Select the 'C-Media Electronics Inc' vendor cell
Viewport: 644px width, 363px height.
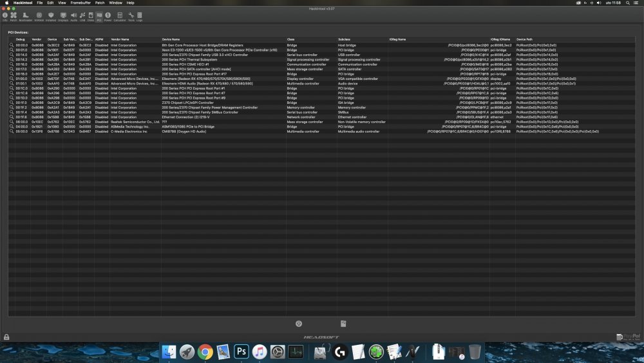coord(129,131)
